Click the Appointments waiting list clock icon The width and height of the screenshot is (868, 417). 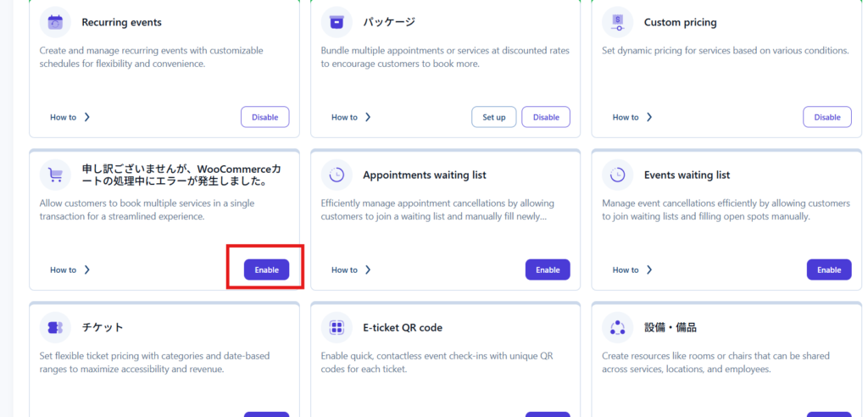[x=337, y=175]
